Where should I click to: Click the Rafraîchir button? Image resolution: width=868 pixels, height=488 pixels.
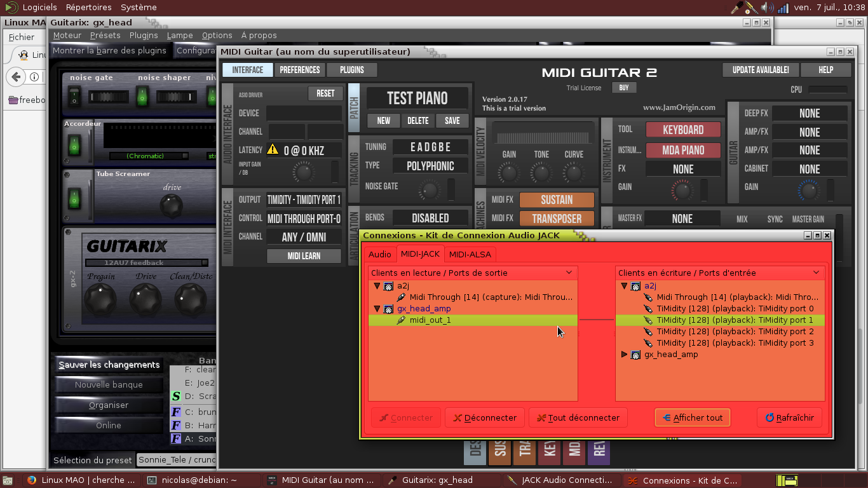(x=790, y=418)
